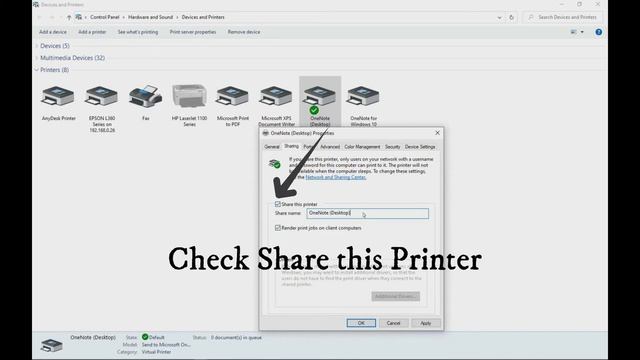Click the back navigation arrow
This screenshot has width=640, height=360.
coord(40,17)
